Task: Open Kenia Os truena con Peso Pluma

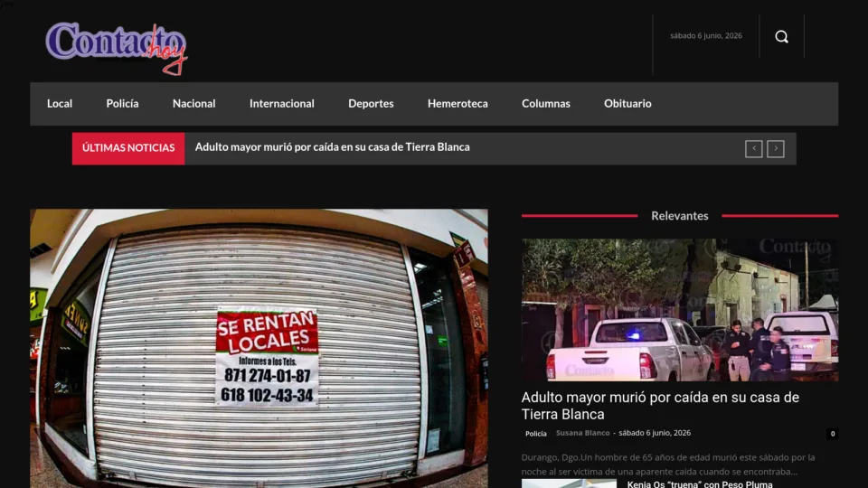Action: pyautogui.click(x=700, y=484)
